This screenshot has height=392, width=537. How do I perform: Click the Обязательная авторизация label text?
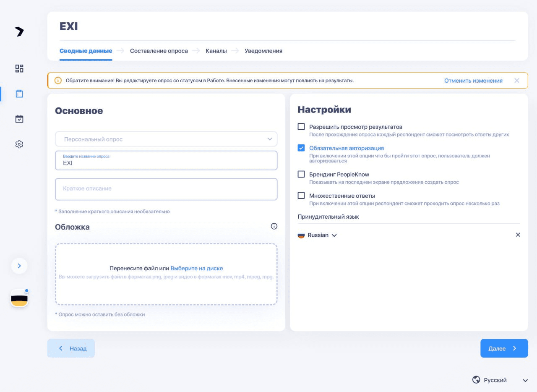coord(347,148)
